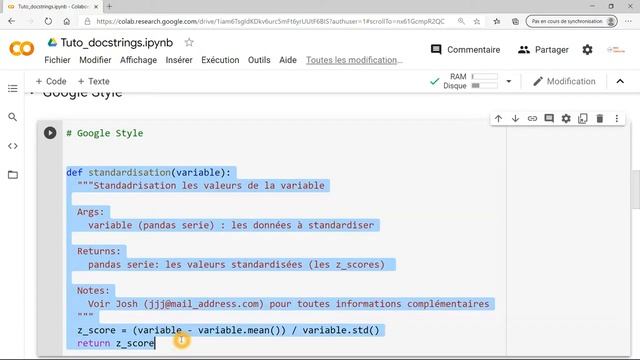Copy link to cell icon
Image resolution: width=640 pixels, height=360 pixels.
click(x=532, y=118)
